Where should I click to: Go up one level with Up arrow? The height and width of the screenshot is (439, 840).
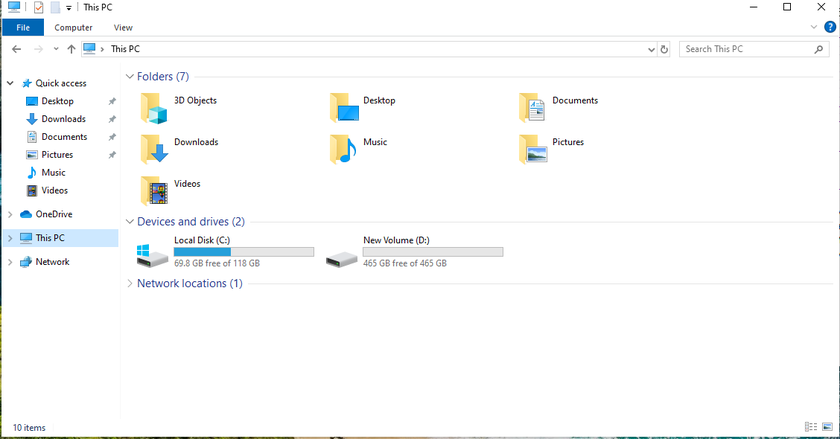[71, 49]
